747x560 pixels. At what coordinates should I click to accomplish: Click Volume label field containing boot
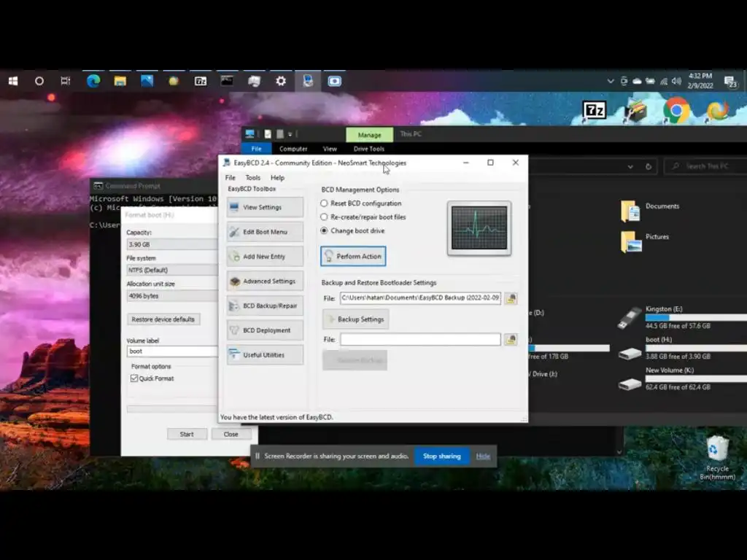[172, 351]
